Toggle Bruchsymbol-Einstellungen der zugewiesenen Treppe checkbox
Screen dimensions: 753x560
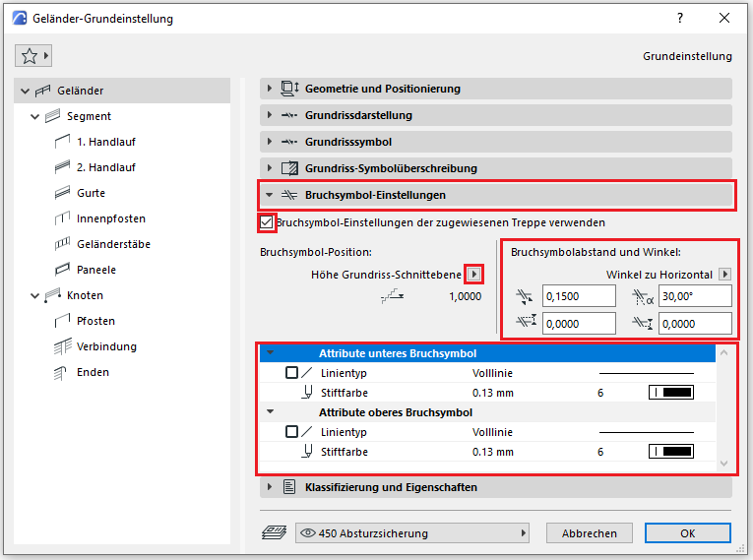(267, 222)
